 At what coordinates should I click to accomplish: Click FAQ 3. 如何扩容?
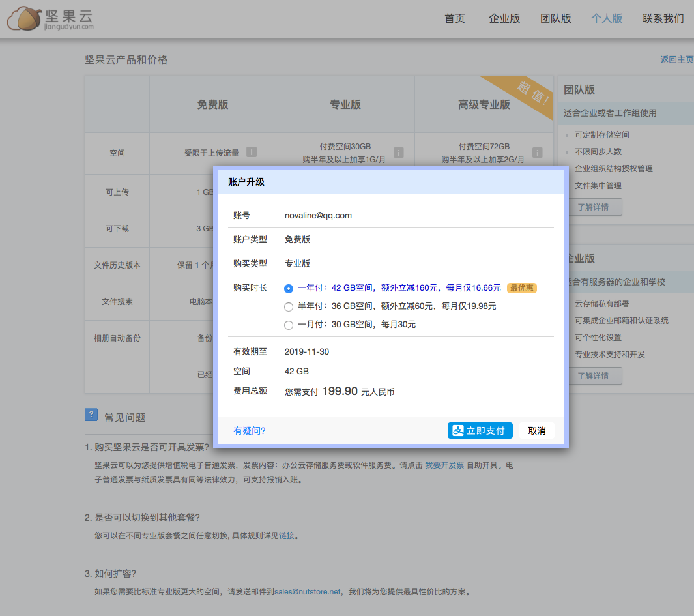(x=110, y=574)
